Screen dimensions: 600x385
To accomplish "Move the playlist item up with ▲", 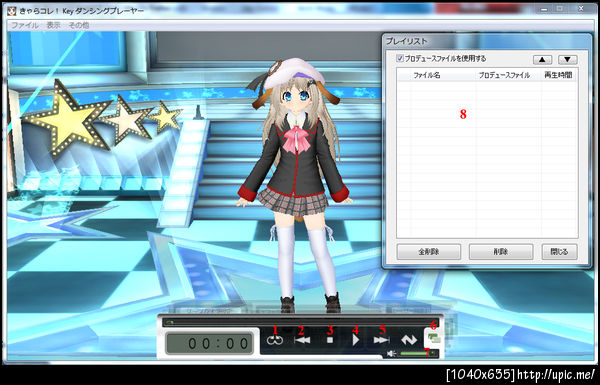I will click(542, 59).
